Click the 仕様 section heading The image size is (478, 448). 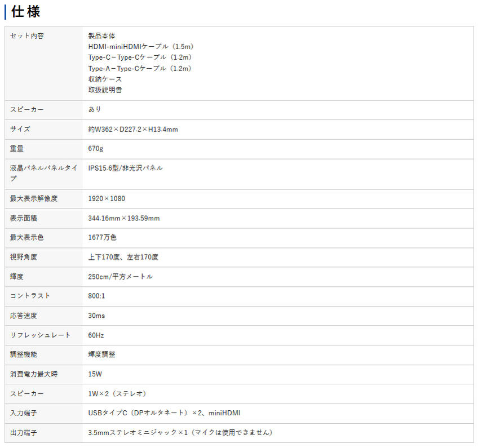[x=25, y=11]
